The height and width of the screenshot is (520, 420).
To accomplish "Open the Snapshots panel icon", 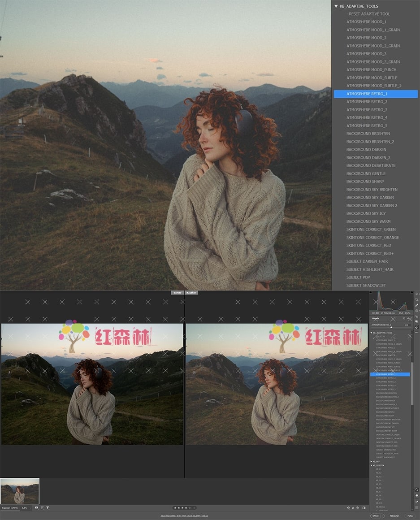I will click(x=417, y=322).
